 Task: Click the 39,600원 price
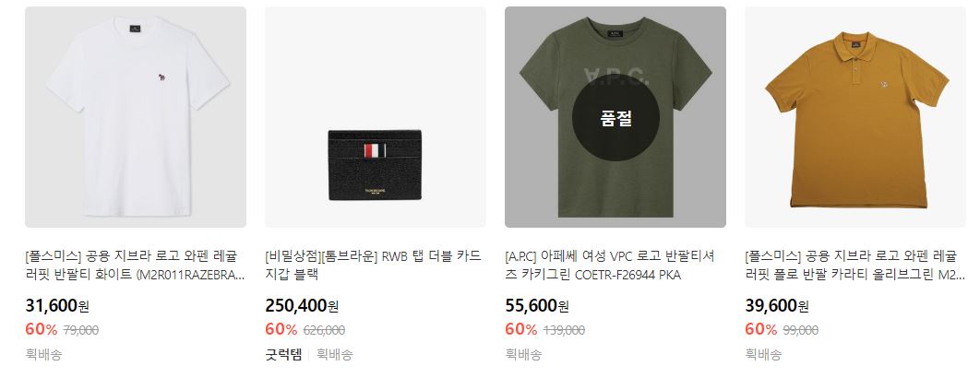tap(777, 305)
